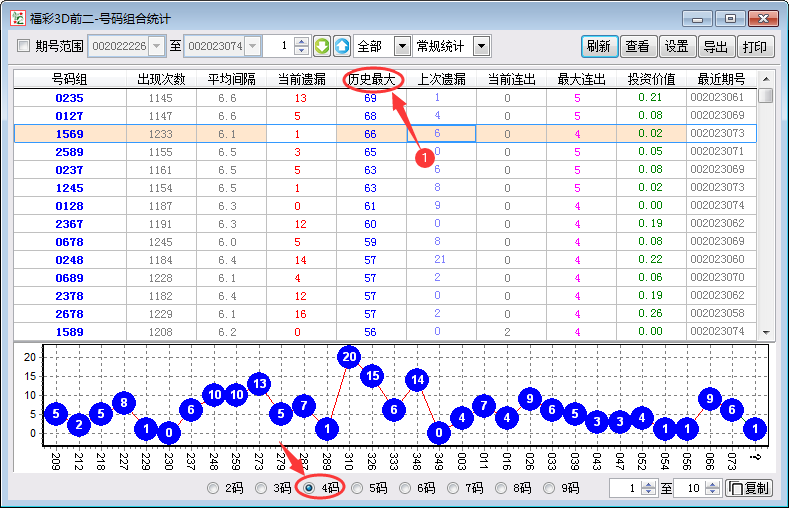Increase the bottom range end spinner

pyautogui.click(x=713, y=484)
